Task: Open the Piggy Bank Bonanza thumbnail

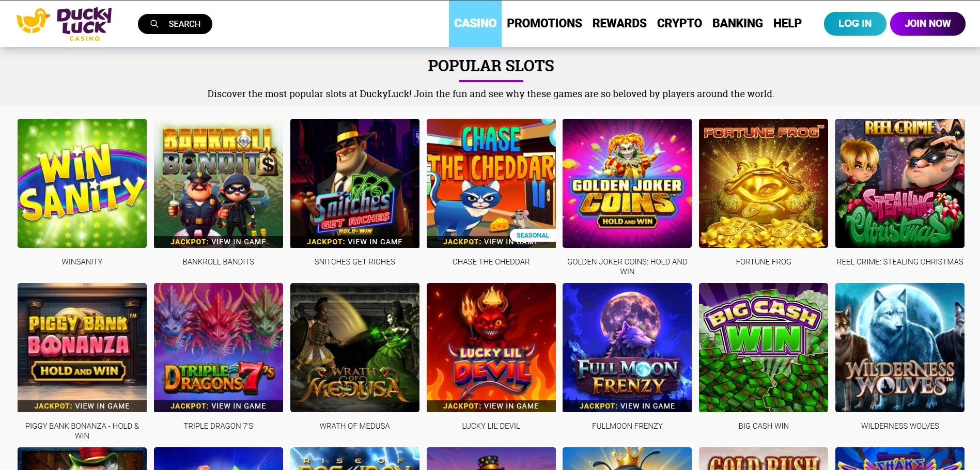Action: pyautogui.click(x=82, y=348)
